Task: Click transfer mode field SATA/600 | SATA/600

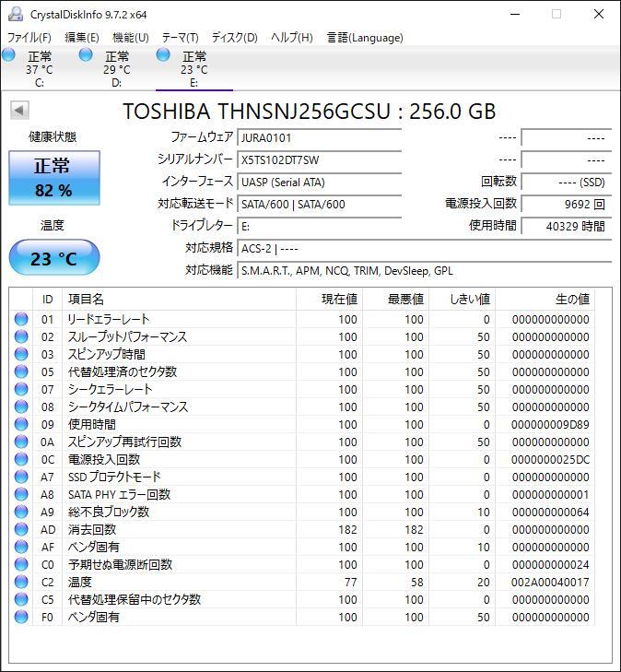Action: coord(320,205)
